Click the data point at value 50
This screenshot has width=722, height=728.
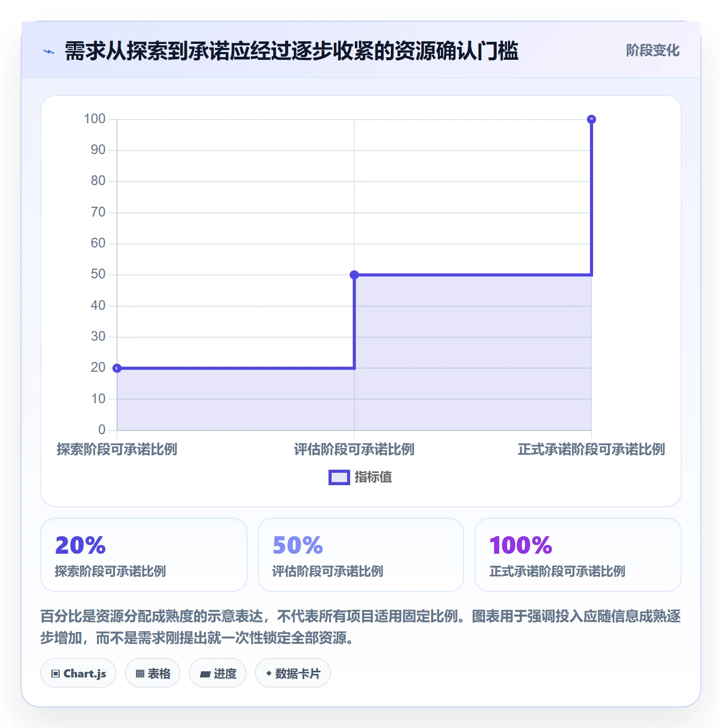(354, 275)
